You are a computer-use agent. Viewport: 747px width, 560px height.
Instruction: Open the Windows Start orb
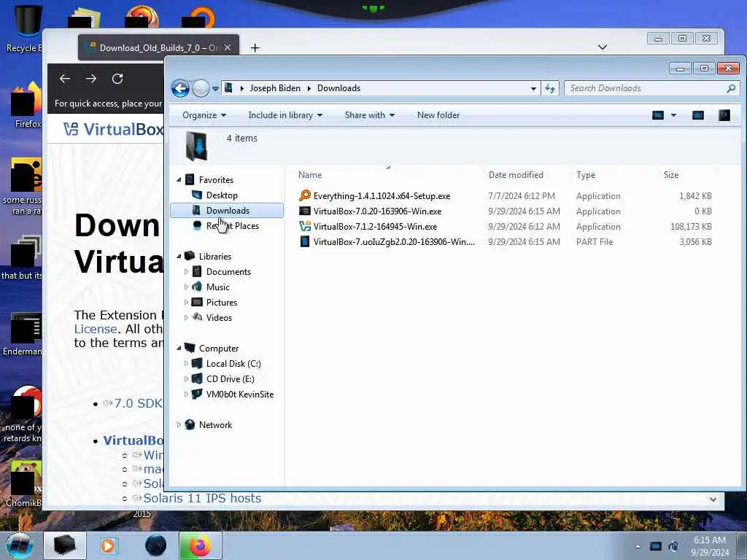pyautogui.click(x=20, y=545)
